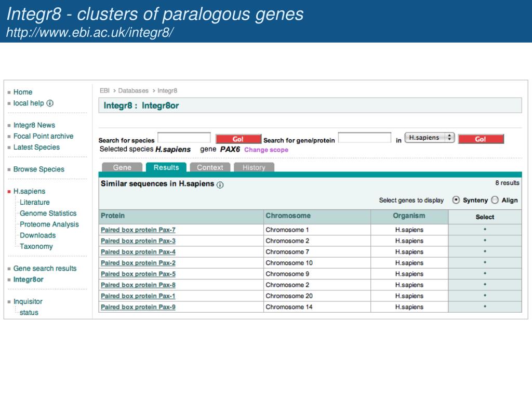
Task: Select the Pax-5 row select marker
Action: pos(485,273)
